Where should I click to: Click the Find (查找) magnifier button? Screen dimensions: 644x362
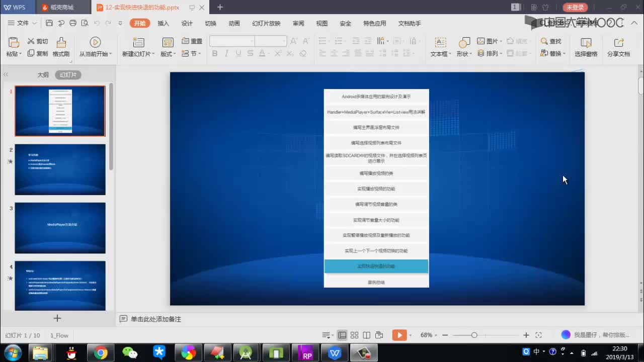point(551,41)
